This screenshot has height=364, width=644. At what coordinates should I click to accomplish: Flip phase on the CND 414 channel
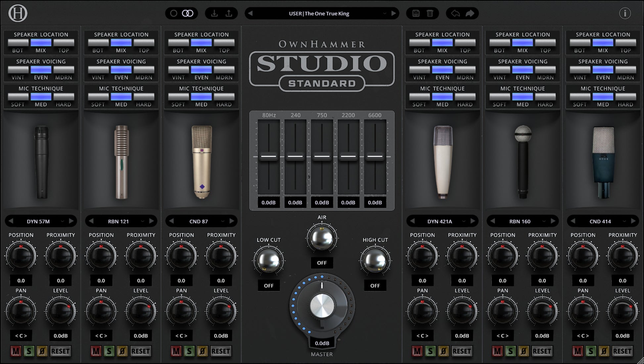tap(604, 351)
